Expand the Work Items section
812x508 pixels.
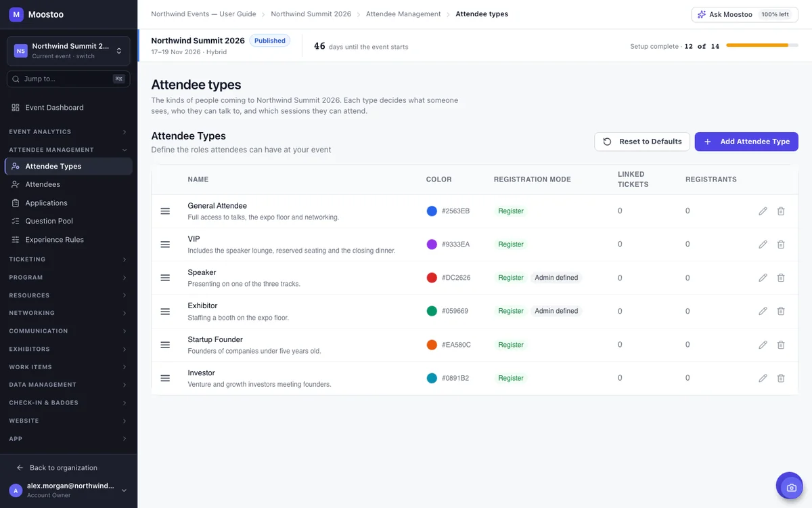coord(68,367)
